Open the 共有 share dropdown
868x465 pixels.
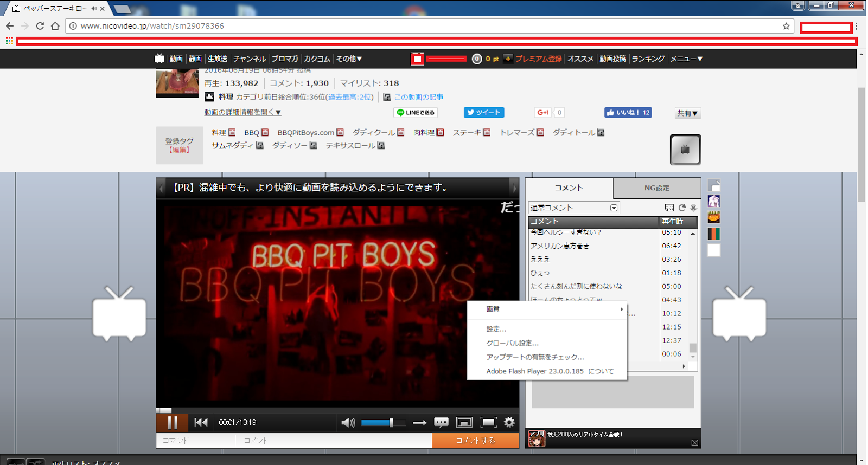tap(687, 113)
